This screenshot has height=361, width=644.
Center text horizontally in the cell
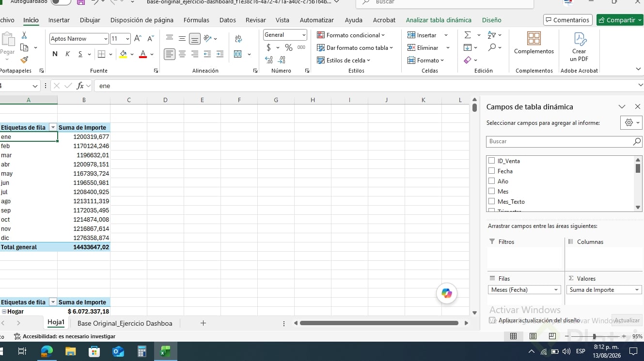(182, 54)
